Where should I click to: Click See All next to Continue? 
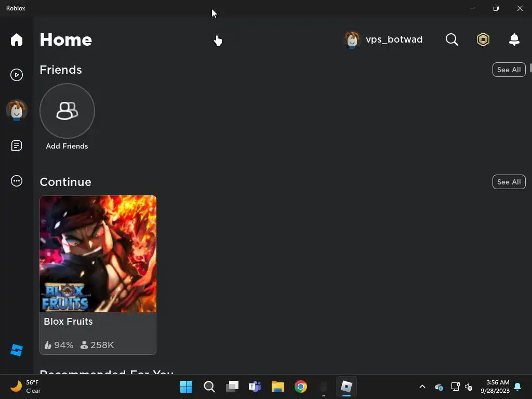coord(509,182)
